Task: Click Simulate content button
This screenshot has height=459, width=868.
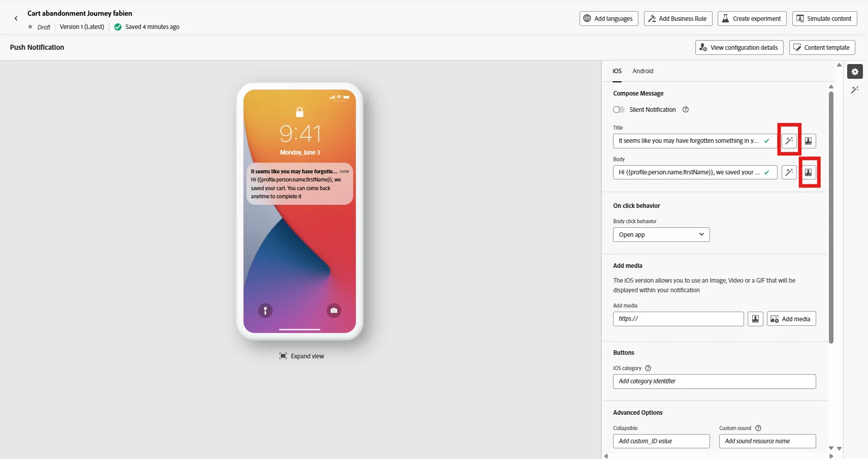Action: click(x=824, y=19)
